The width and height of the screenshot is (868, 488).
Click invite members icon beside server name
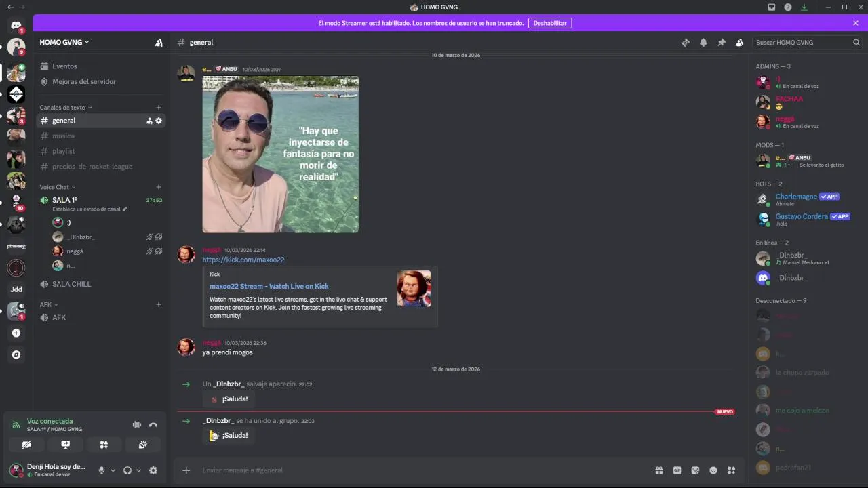159,42
